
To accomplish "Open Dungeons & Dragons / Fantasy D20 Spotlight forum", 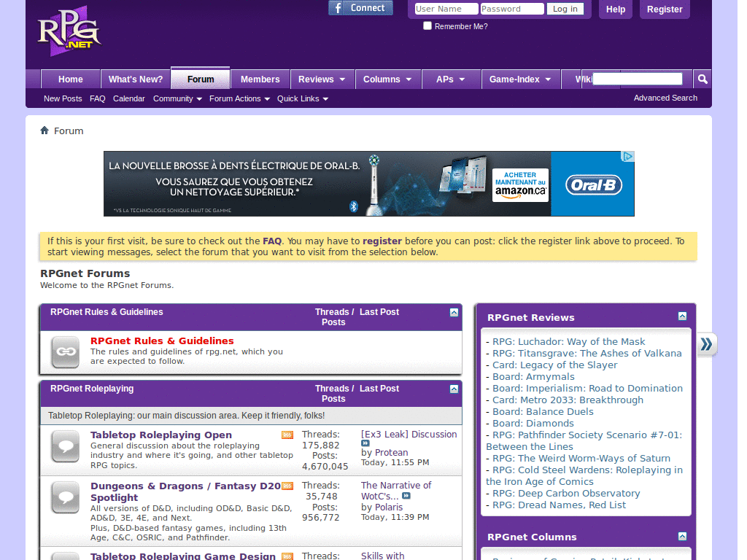I will (x=185, y=492).
